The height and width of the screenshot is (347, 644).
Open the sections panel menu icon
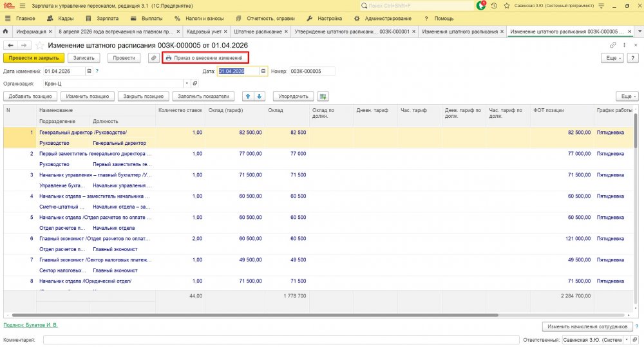(7, 19)
